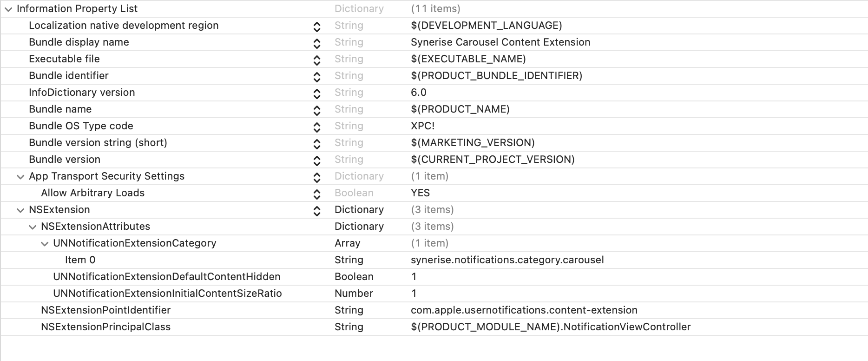Open key stepper for Bundle display name
This screenshot has height=361, width=868.
pos(317,44)
